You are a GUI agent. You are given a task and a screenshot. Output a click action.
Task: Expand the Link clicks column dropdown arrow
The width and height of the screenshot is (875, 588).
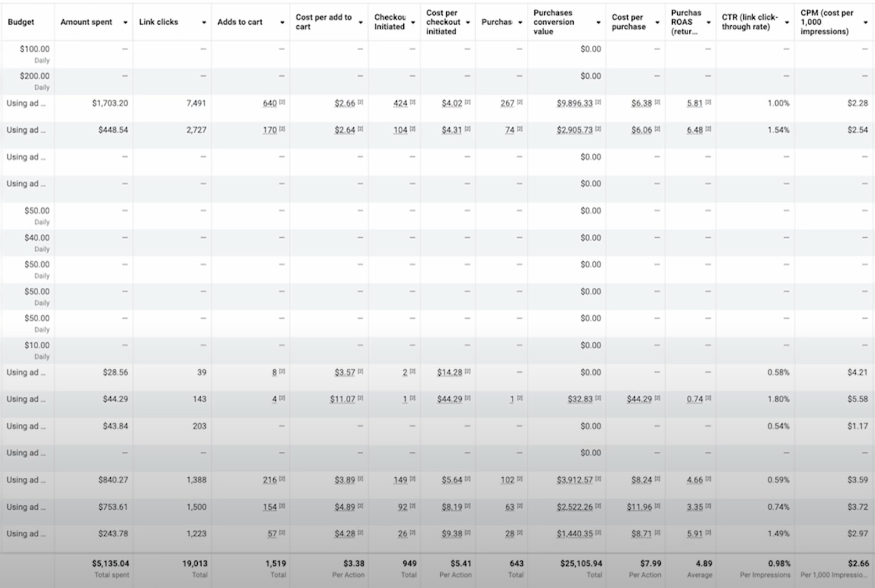pyautogui.click(x=204, y=23)
